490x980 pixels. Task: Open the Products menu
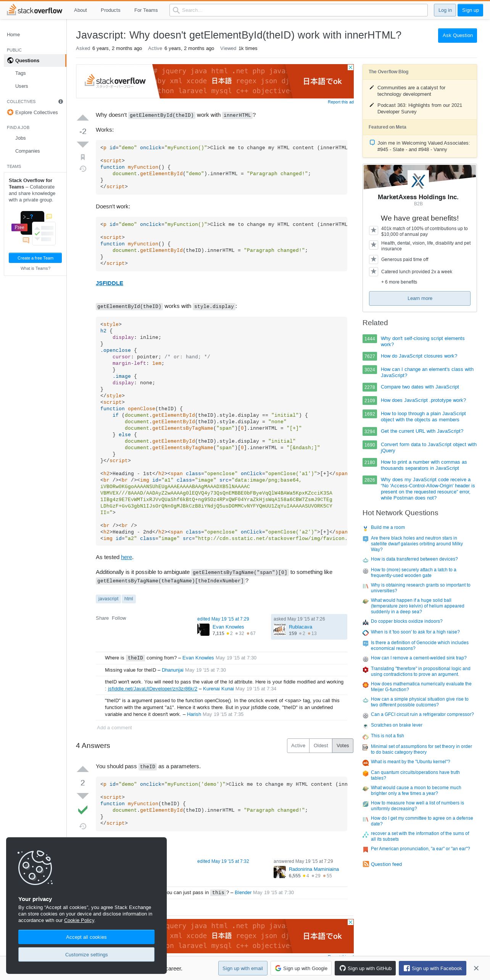point(111,10)
